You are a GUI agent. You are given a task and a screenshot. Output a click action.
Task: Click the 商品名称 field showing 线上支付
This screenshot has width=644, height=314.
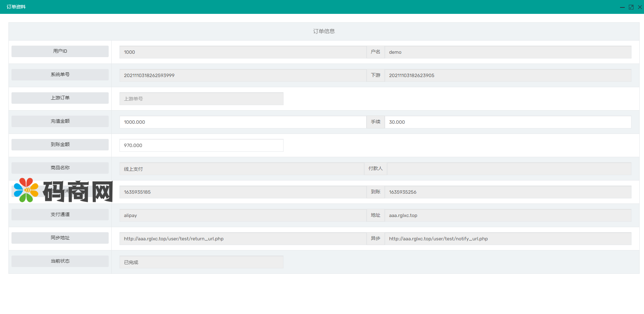pos(241,169)
